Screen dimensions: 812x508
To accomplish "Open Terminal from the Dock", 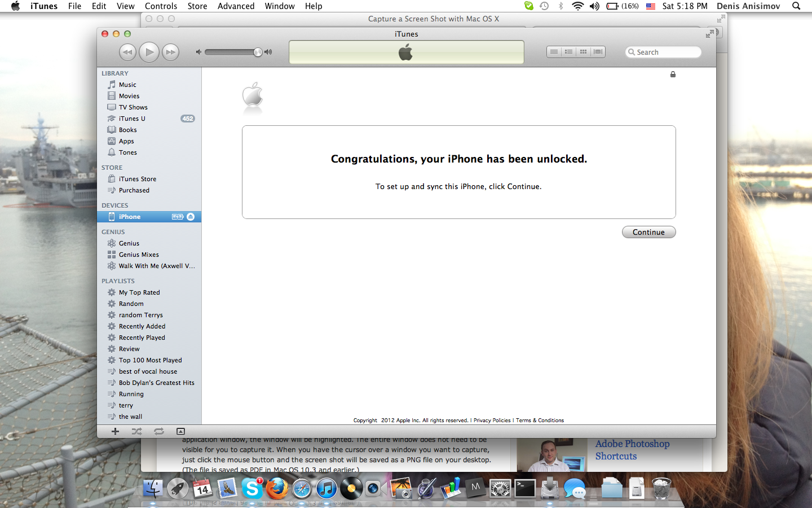I will (x=525, y=488).
